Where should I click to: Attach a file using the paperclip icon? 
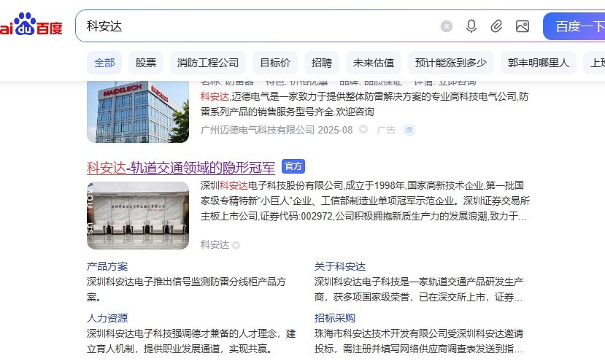(x=496, y=26)
